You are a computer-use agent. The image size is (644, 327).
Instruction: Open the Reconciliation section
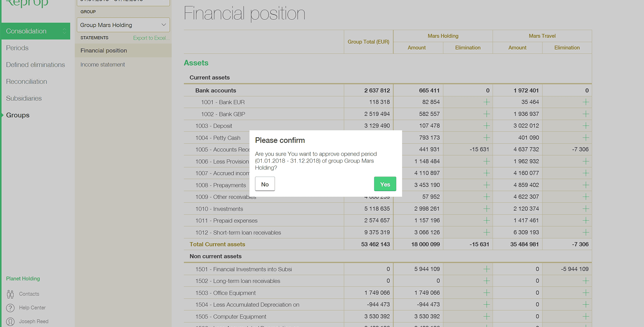point(27,81)
